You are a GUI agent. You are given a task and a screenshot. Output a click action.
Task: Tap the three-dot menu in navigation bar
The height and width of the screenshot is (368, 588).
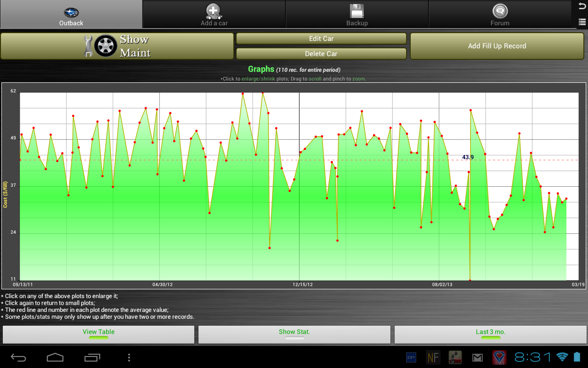click(129, 357)
